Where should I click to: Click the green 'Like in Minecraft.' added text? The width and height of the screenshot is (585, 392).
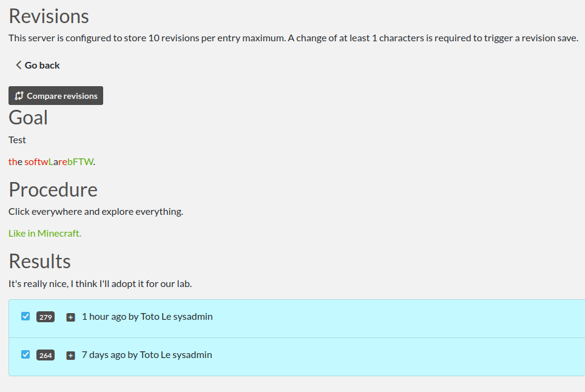pos(45,234)
